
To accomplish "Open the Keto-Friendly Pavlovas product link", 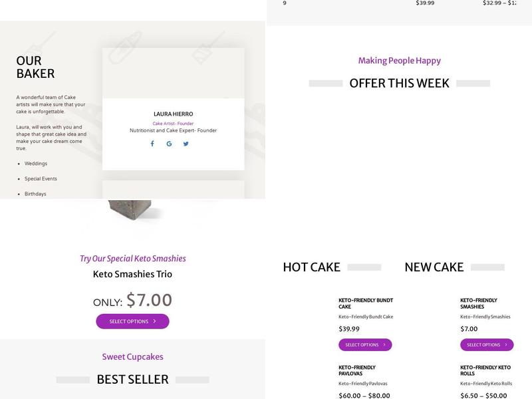I will [x=357, y=370].
